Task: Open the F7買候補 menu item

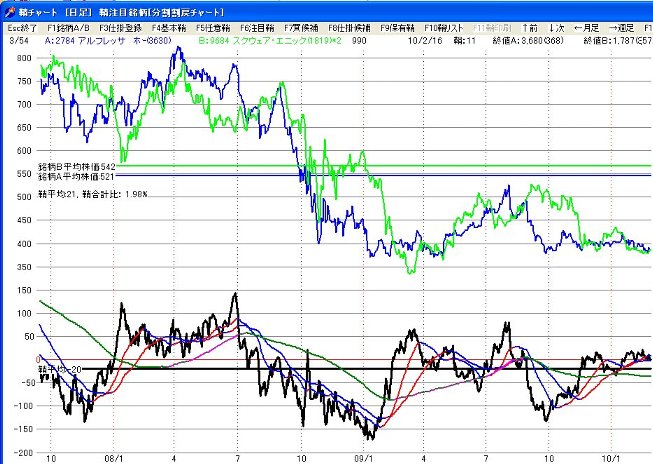Action: [x=301, y=28]
